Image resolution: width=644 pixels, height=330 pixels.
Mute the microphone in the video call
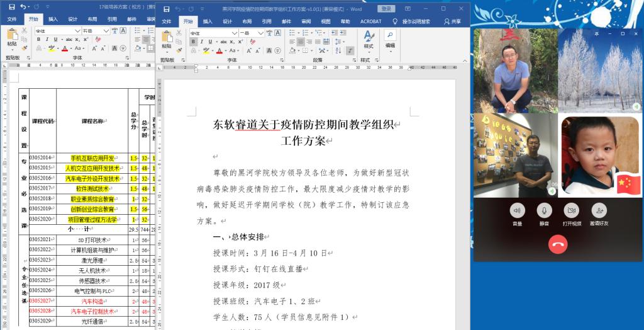pyautogui.click(x=544, y=210)
